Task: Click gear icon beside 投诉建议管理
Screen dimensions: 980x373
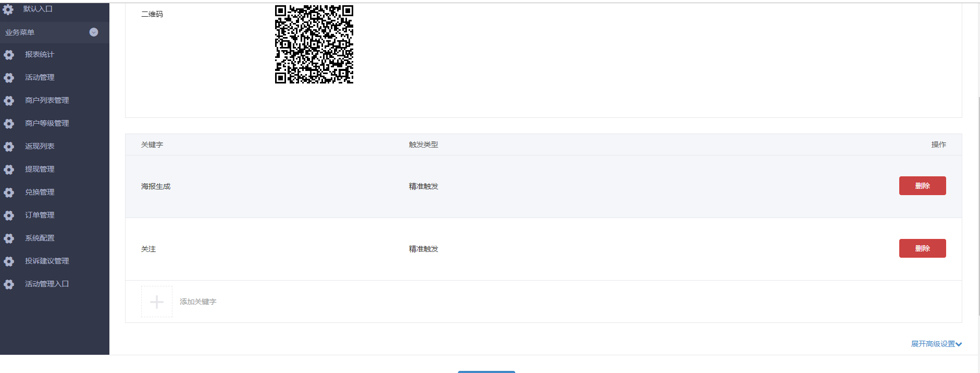Action: coord(9,261)
